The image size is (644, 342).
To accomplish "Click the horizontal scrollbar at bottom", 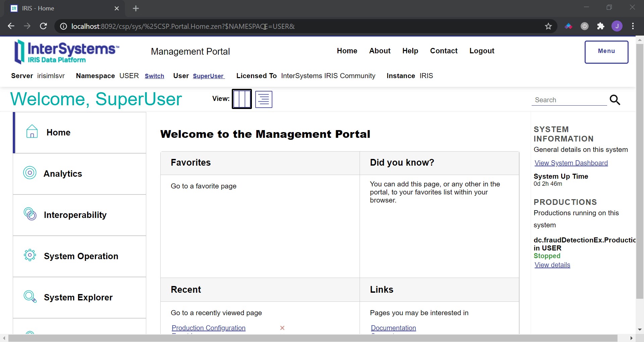I will 312,338.
